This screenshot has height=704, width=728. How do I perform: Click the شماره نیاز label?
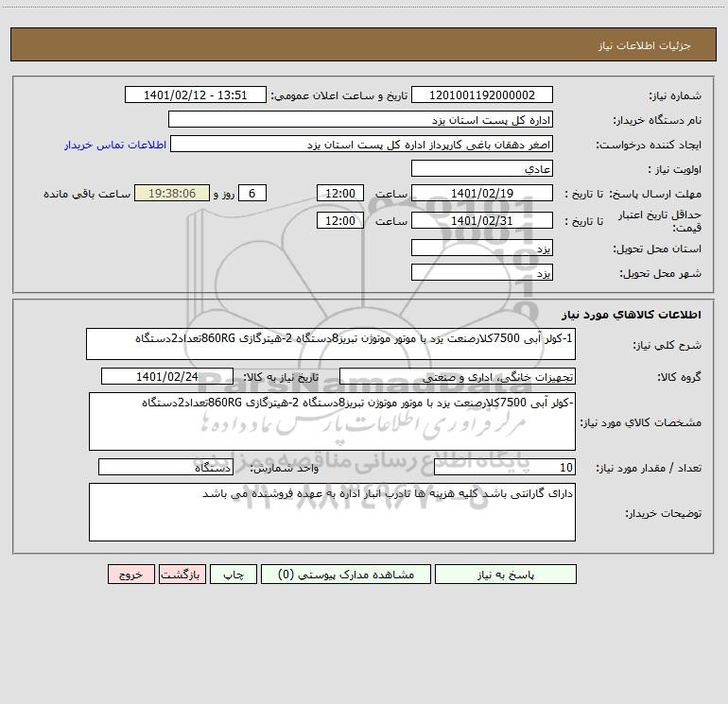click(675, 95)
